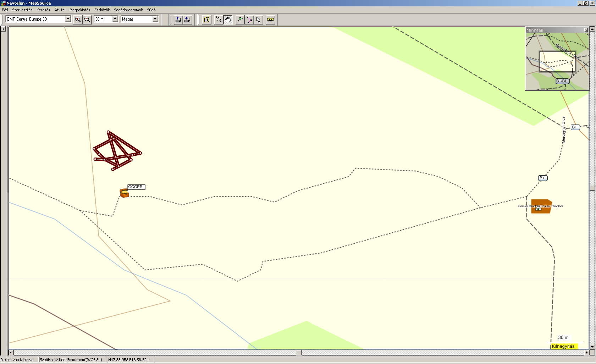
Task: Click the GCGER geocache waypoint
Action: 124,193
